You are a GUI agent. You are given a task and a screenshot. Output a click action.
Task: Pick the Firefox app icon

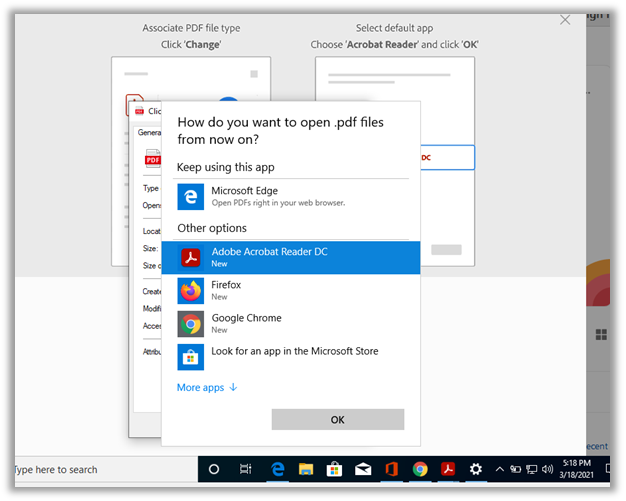[190, 291]
